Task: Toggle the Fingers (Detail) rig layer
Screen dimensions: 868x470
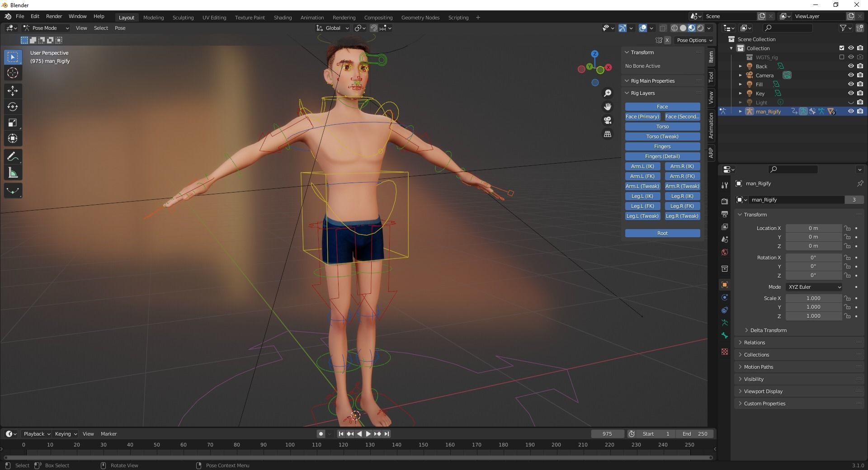Action: click(662, 156)
